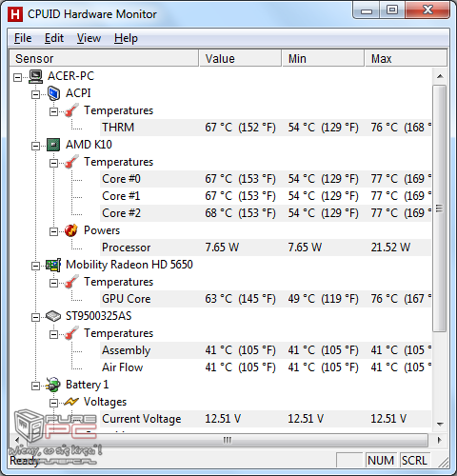457x476 pixels.
Task: Click the Mobility Radeon graphics card icon
Action: (x=53, y=265)
